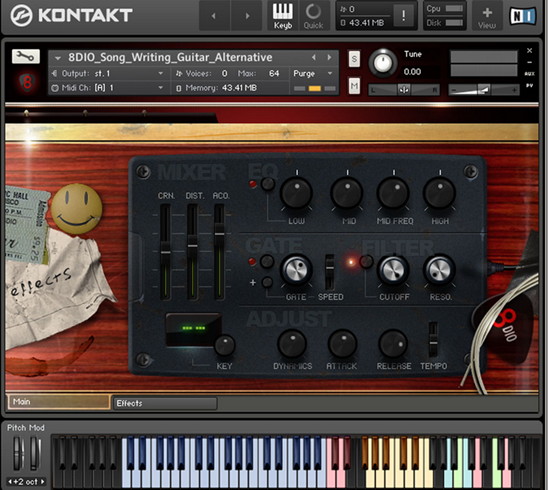Image resolution: width=549 pixels, height=490 pixels.
Task: Click the smiley face badge
Action: click(x=77, y=209)
